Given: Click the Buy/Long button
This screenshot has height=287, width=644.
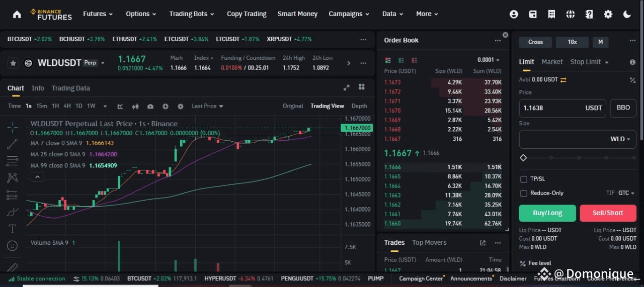Looking at the screenshot, I should pyautogui.click(x=547, y=213).
